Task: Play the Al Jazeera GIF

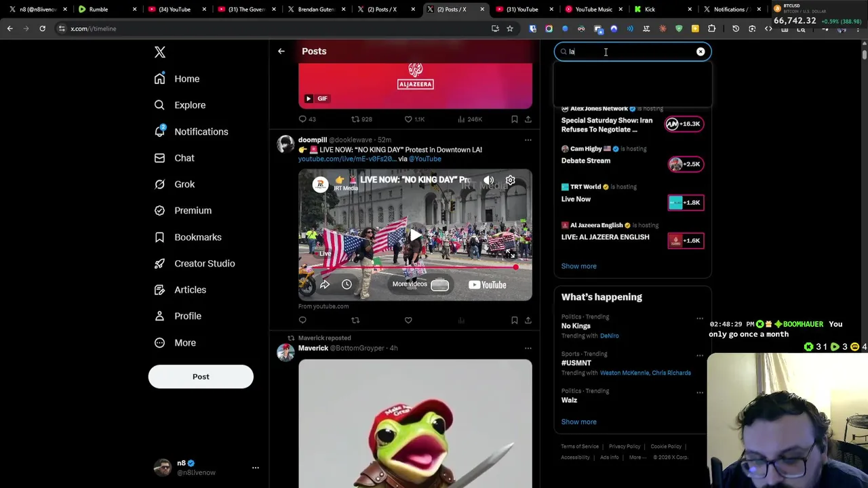Action: coord(309,99)
